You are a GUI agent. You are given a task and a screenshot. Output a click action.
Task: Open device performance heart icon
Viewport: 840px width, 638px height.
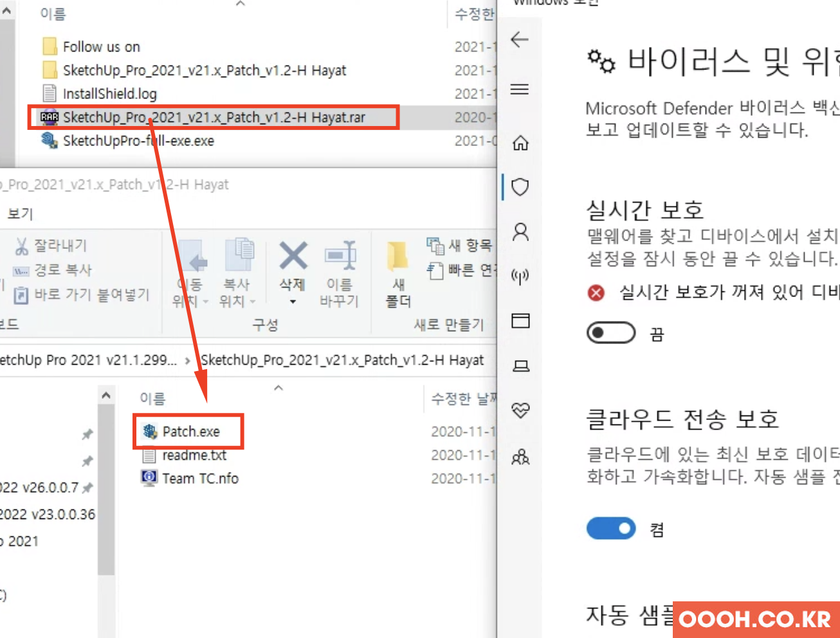[x=520, y=410]
